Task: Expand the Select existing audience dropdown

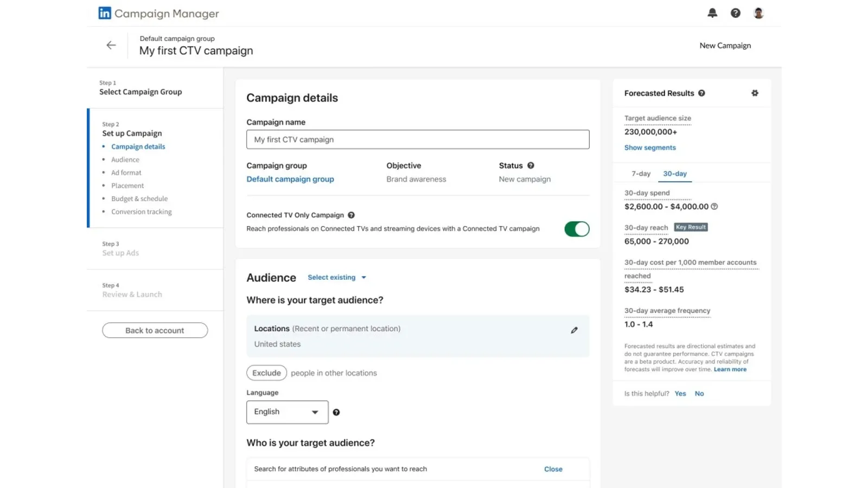Action: click(337, 278)
